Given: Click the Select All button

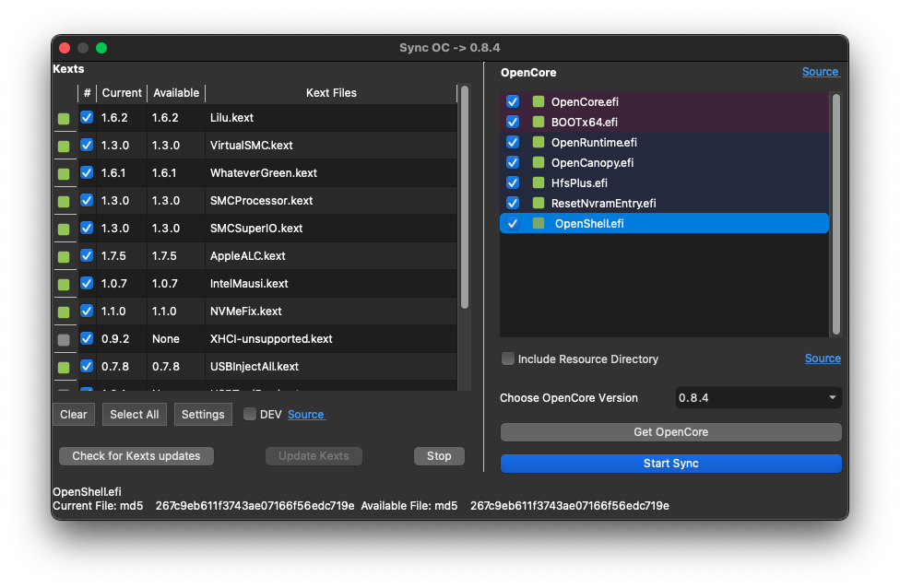Looking at the screenshot, I should click(x=135, y=414).
